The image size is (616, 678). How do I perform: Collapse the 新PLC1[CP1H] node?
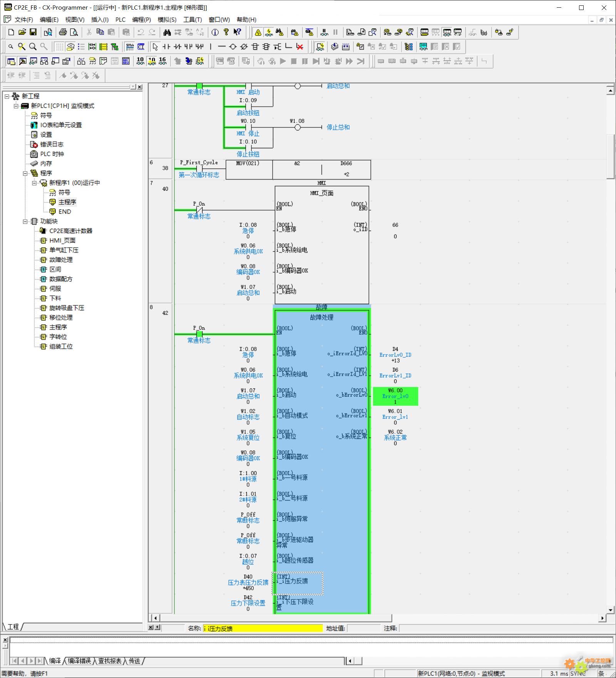pyautogui.click(x=16, y=106)
